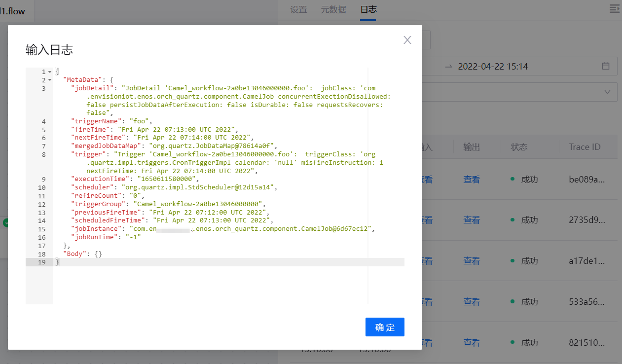This screenshot has height=364, width=622.
Task: Collapse the MetaData fold arrow on line 2
Action: click(x=50, y=80)
